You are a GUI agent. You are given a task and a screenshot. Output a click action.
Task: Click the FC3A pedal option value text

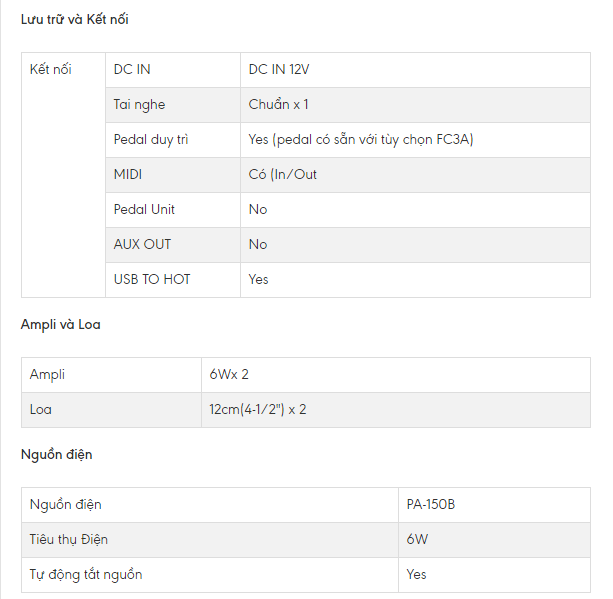(361, 140)
